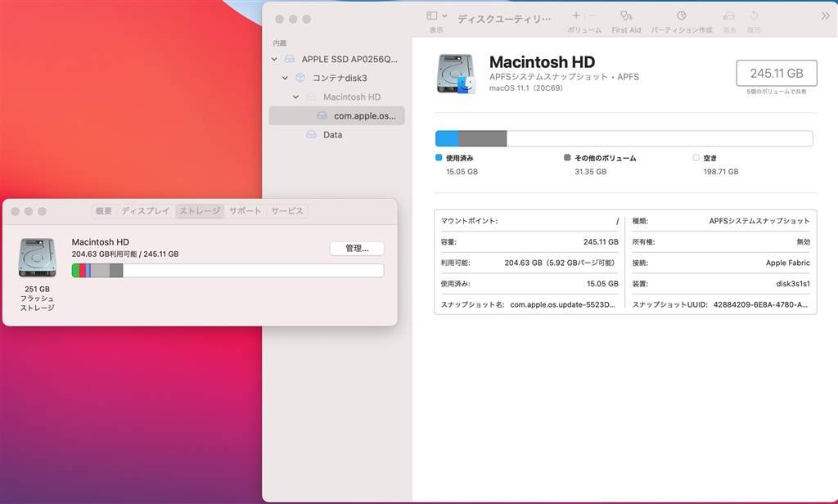Screen dimensions: 838x504
Task: Collapse the APPLE SSD AP0256Q tree item
Action: (x=276, y=59)
